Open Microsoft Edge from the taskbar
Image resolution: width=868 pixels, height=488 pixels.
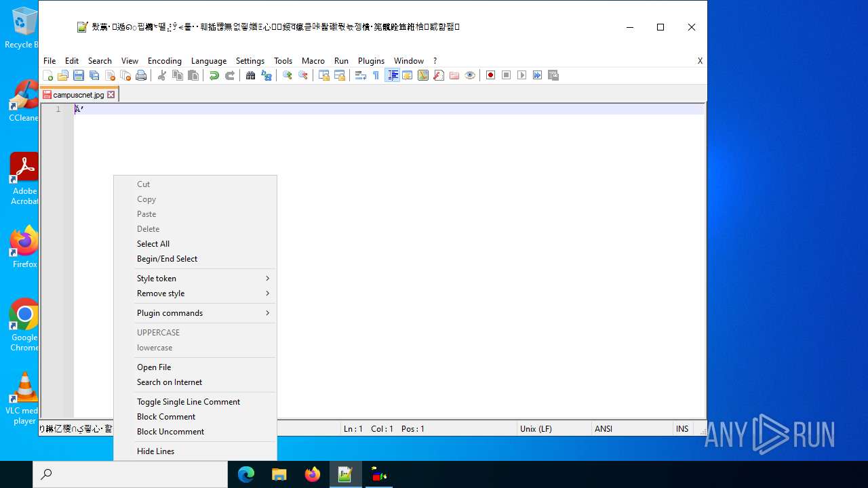coord(245,474)
